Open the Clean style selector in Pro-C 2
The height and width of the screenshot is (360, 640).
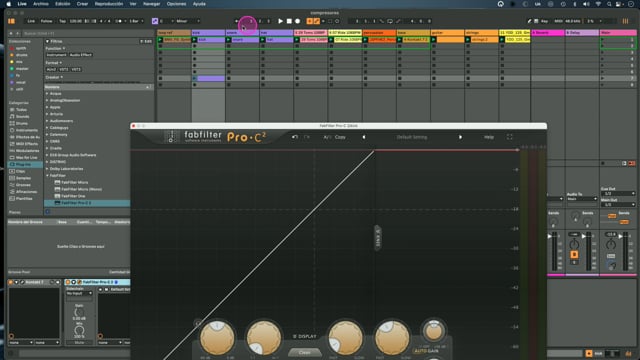coord(304,352)
